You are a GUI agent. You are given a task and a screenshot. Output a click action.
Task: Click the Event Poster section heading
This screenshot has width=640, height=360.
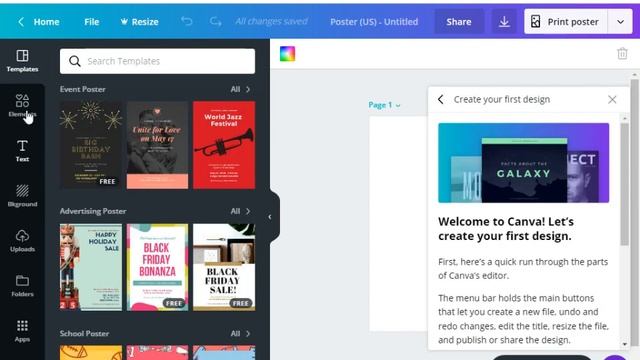pyautogui.click(x=82, y=89)
